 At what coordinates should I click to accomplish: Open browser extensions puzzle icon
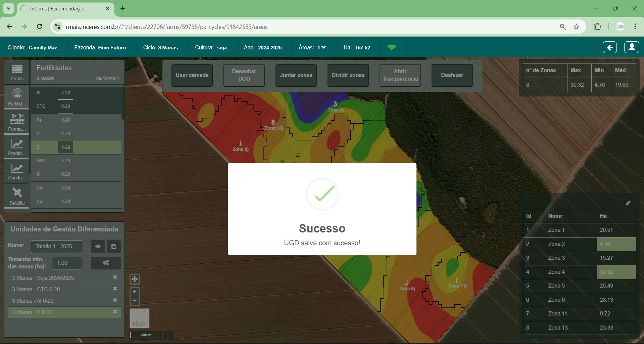pos(598,27)
